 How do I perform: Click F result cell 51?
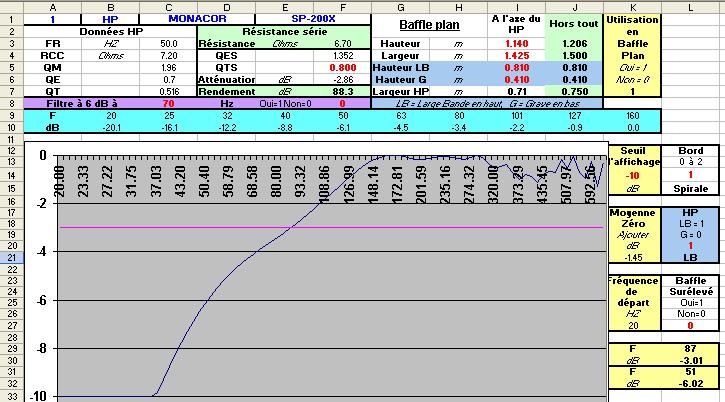pyautogui.click(x=690, y=372)
